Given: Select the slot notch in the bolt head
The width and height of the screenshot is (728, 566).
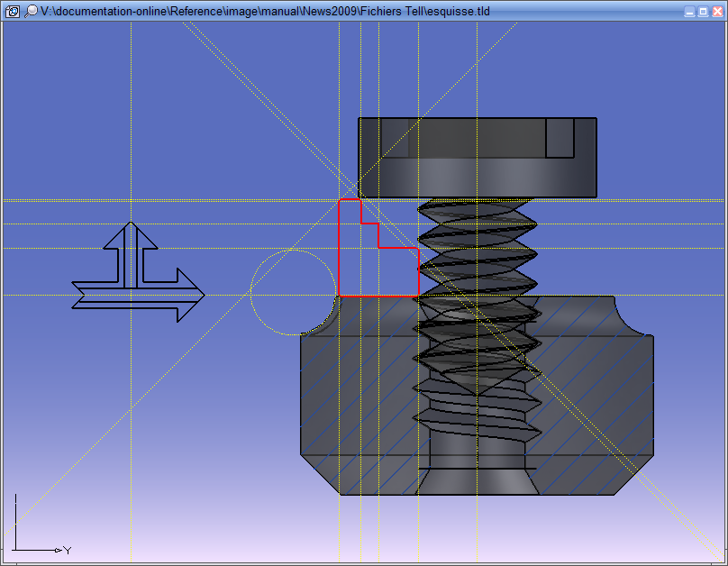Looking at the screenshot, I should (560, 137).
